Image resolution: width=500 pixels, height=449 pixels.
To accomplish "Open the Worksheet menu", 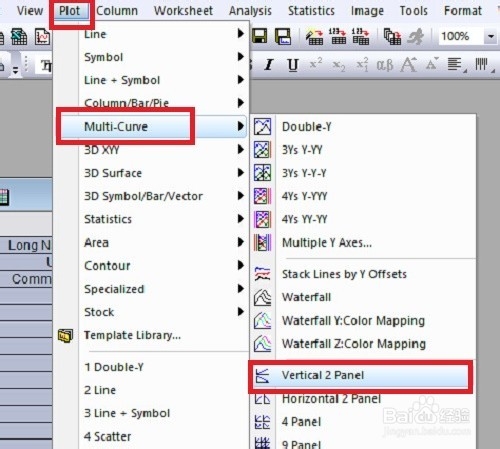I will [183, 11].
